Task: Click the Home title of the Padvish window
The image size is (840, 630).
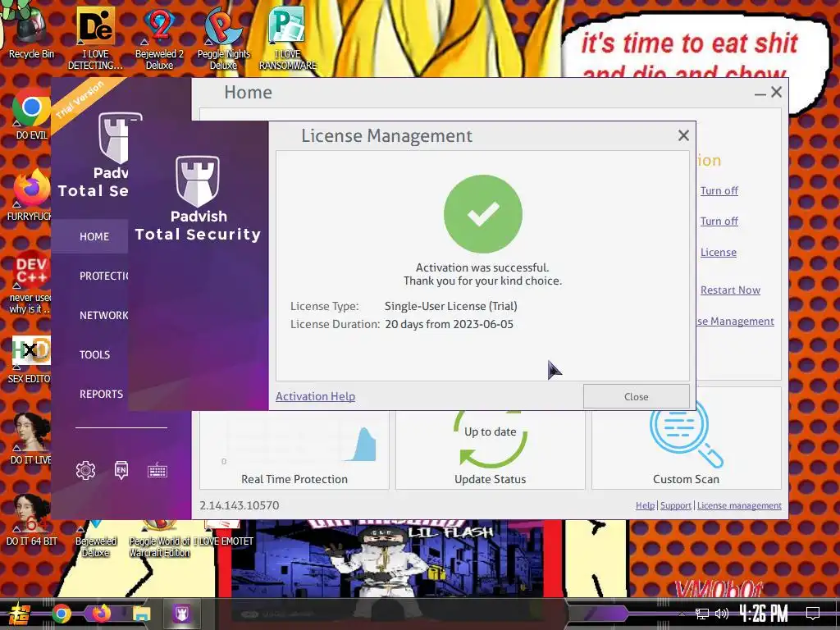Action: [248, 92]
